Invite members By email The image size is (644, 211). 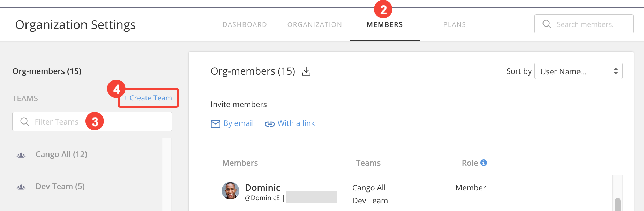click(x=239, y=123)
